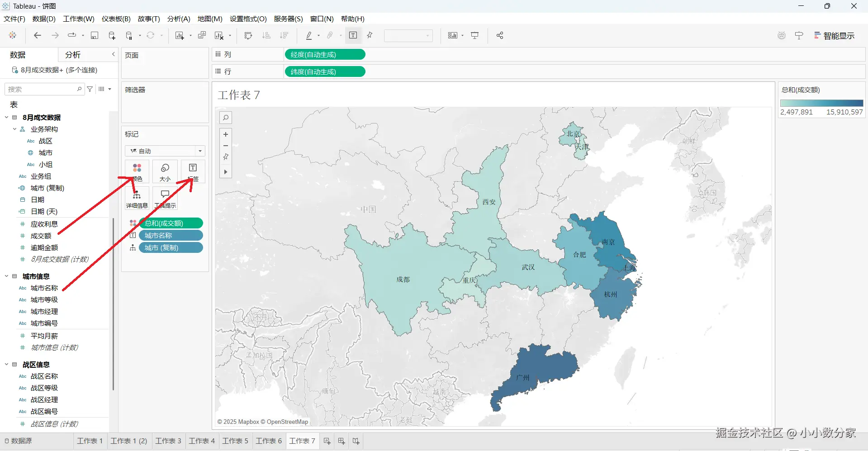Click the data pane 搜索 search field
Image resolution: width=868 pixels, height=451 pixels.
[44, 89]
